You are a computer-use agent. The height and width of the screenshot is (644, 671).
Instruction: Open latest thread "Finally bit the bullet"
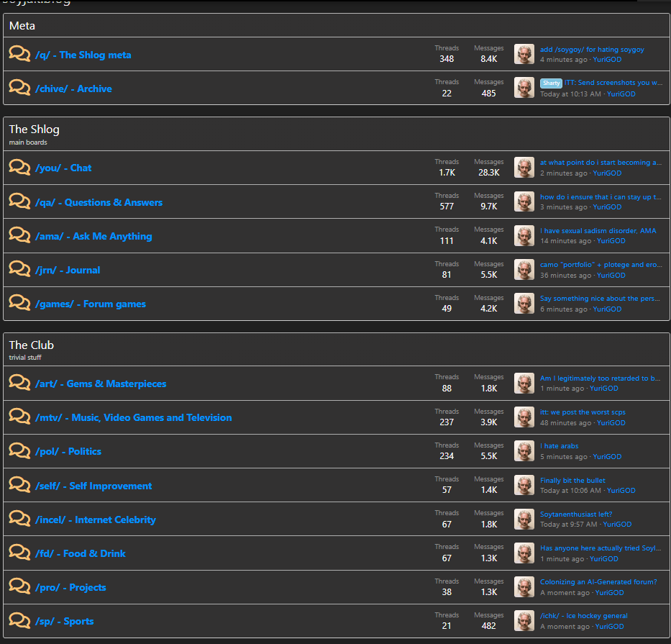pyautogui.click(x=572, y=480)
